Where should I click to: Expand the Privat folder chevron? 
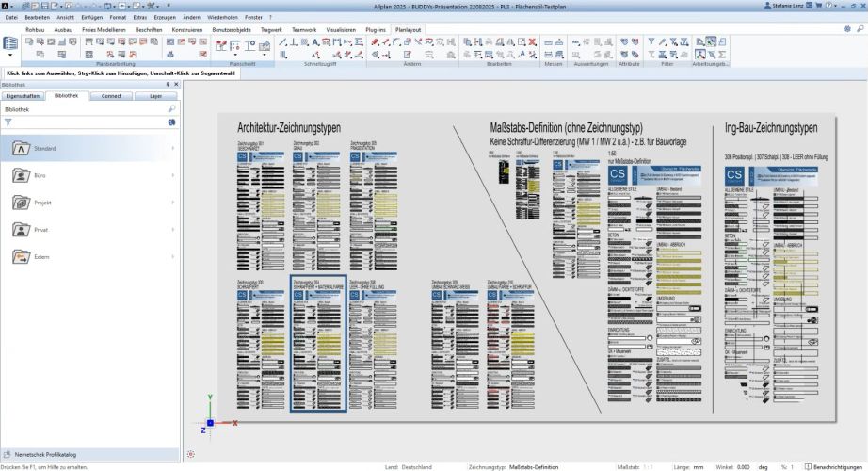pos(173,230)
